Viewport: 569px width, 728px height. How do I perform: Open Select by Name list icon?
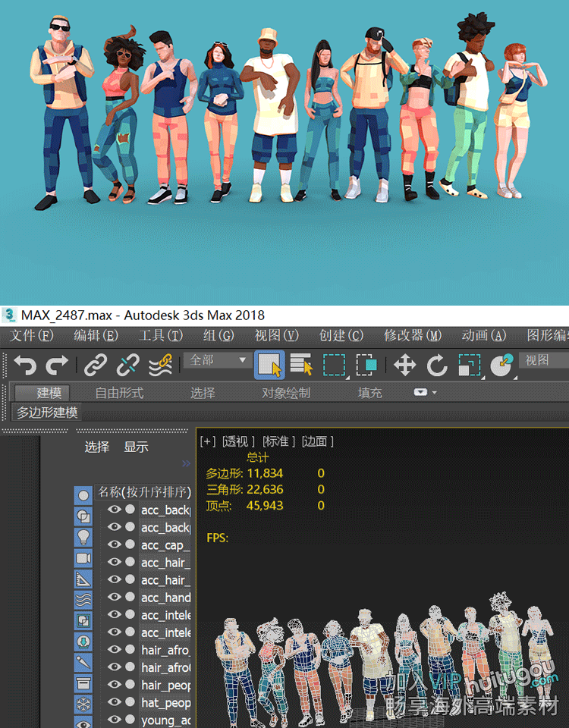[x=302, y=366]
